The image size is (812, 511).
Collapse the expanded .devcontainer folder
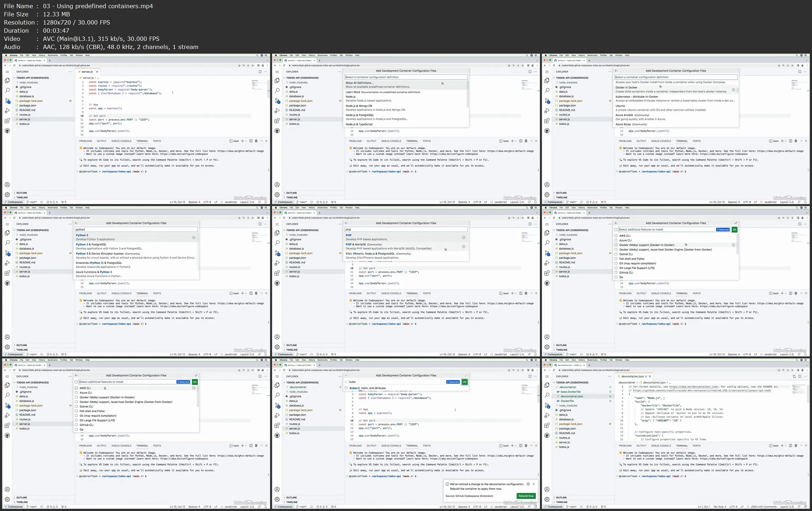pyautogui.click(x=556, y=387)
